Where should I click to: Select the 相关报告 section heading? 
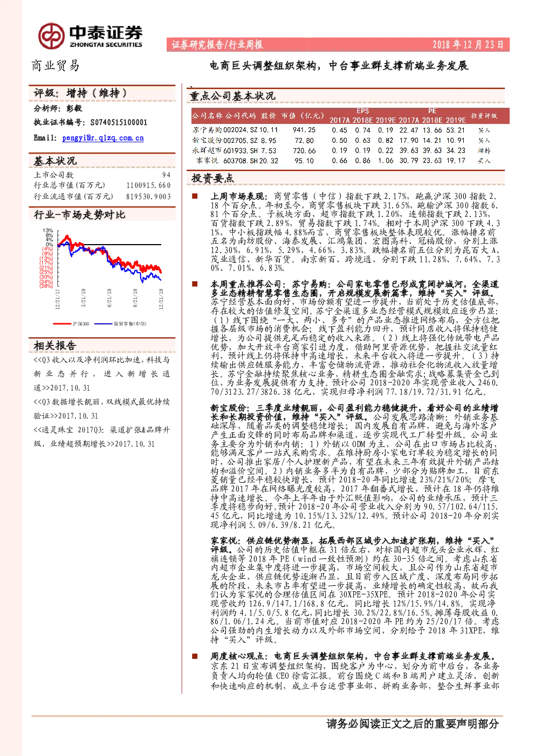[x=55, y=346]
